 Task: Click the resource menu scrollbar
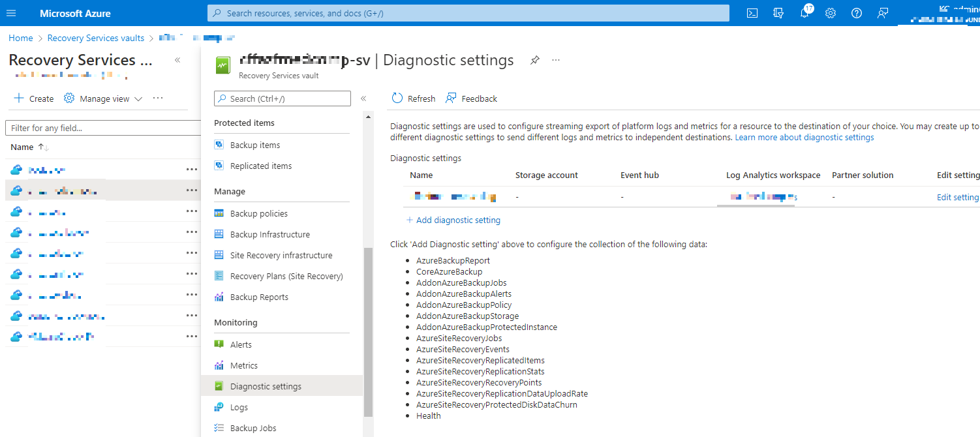click(x=368, y=331)
